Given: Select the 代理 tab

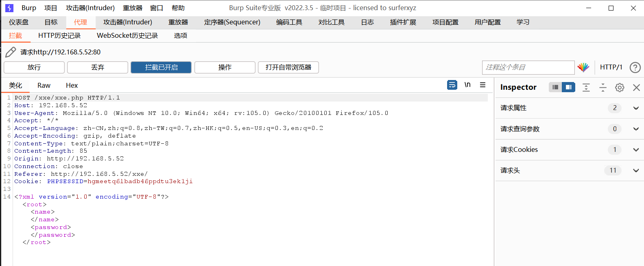Looking at the screenshot, I should (x=81, y=22).
